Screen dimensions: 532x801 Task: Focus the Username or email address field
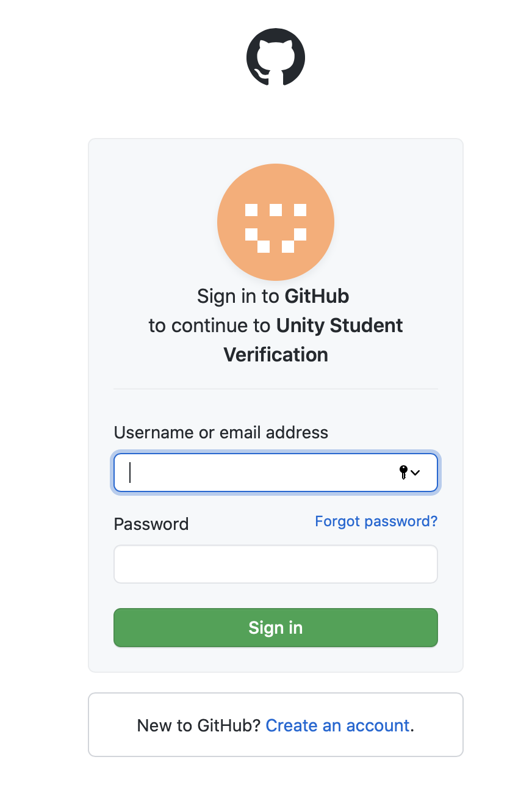[x=276, y=473]
